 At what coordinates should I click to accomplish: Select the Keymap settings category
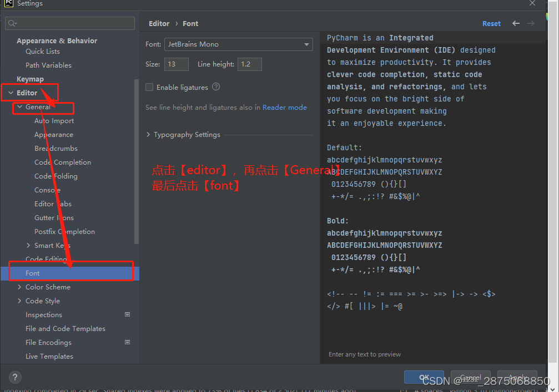pyautogui.click(x=31, y=79)
